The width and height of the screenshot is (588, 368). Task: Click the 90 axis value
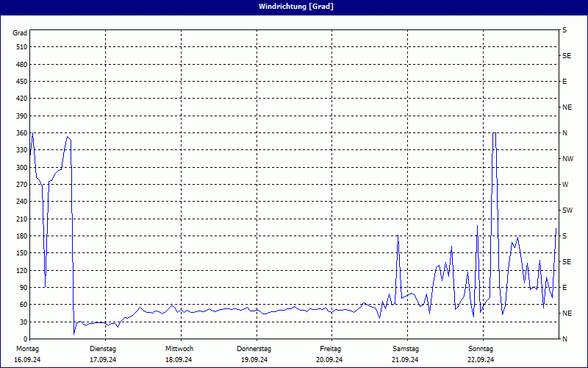[x=24, y=287]
